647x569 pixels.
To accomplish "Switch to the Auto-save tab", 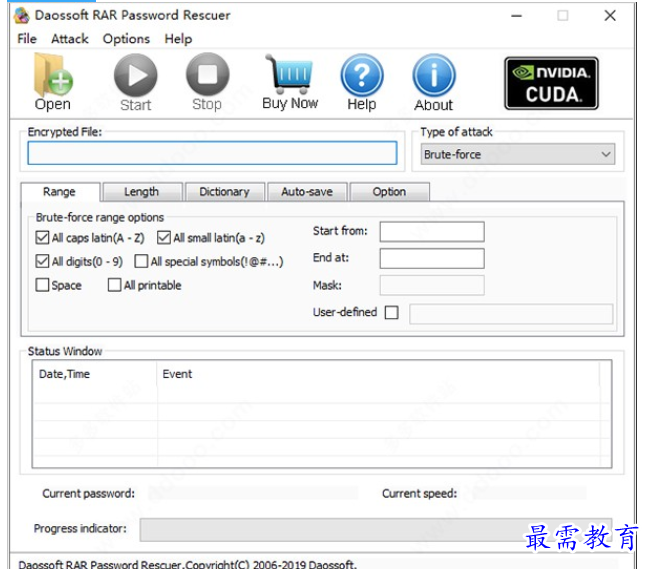I will point(307,192).
